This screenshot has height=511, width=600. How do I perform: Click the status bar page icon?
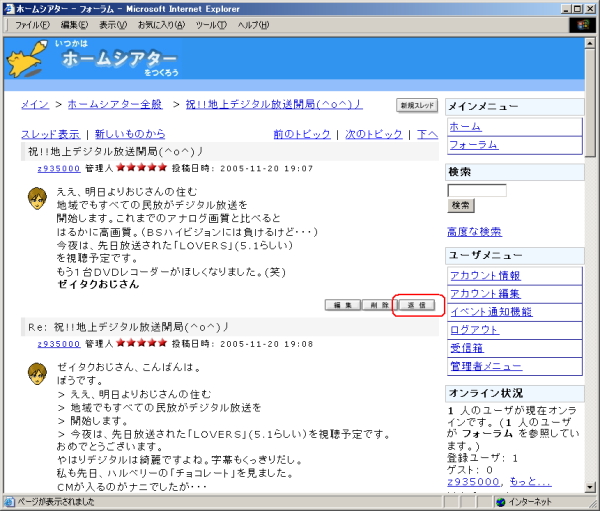(x=9, y=501)
